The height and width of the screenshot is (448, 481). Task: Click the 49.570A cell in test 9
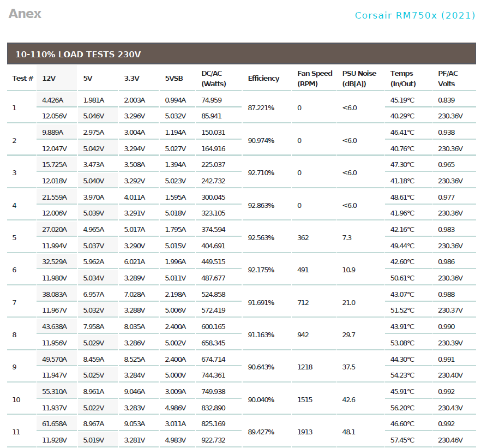pyautogui.click(x=55, y=359)
